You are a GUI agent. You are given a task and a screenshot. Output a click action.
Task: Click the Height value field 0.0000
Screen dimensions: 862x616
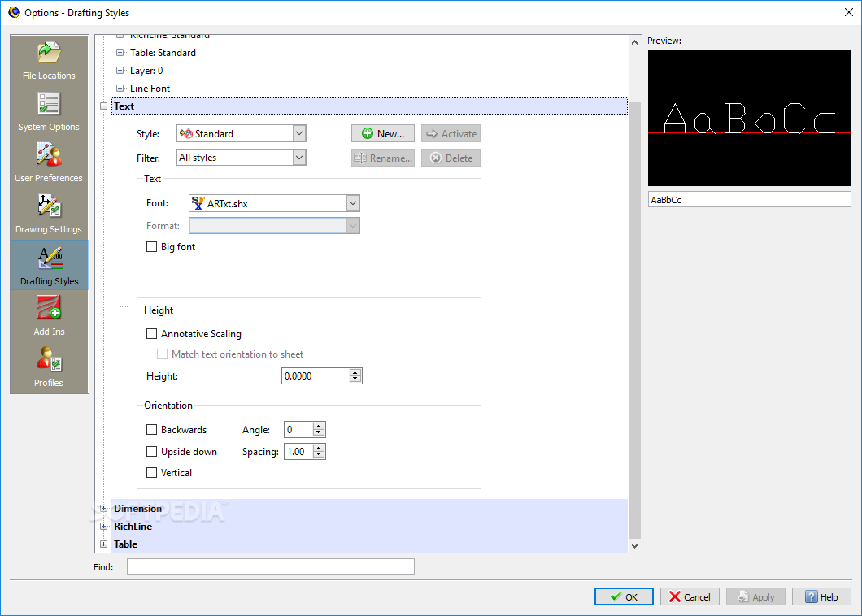coord(316,376)
